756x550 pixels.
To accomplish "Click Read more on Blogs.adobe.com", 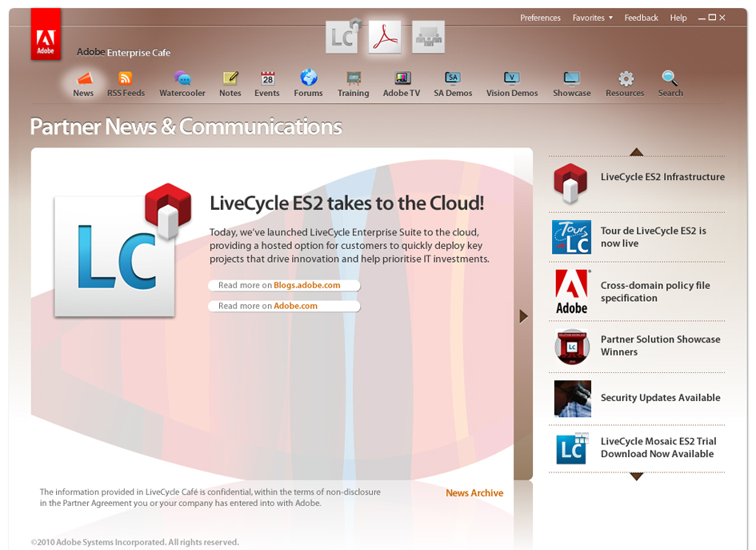I will pos(284,285).
